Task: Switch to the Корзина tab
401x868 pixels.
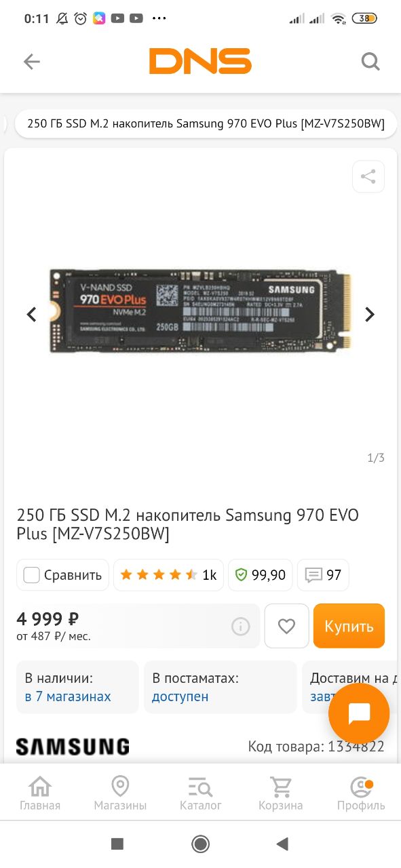Action: click(x=280, y=793)
